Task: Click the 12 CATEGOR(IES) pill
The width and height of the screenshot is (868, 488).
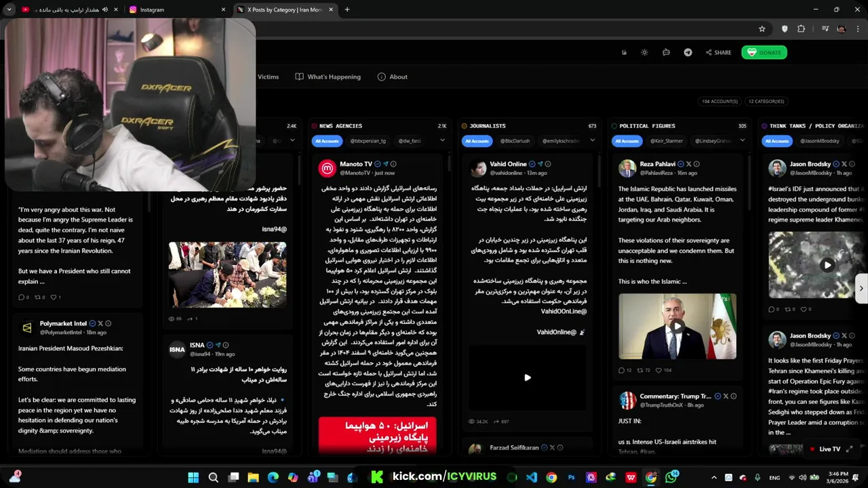Action: point(766,101)
